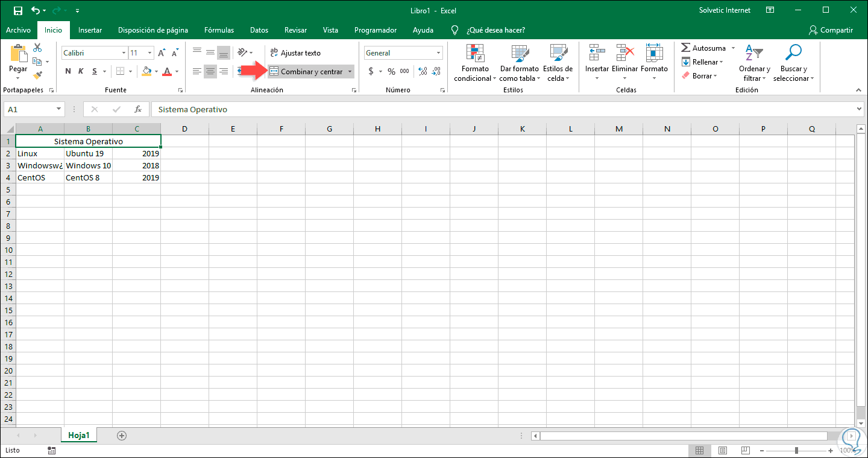Expand the Combinar y centrar options arrow
Screen dimensions: 868x458
(350, 71)
